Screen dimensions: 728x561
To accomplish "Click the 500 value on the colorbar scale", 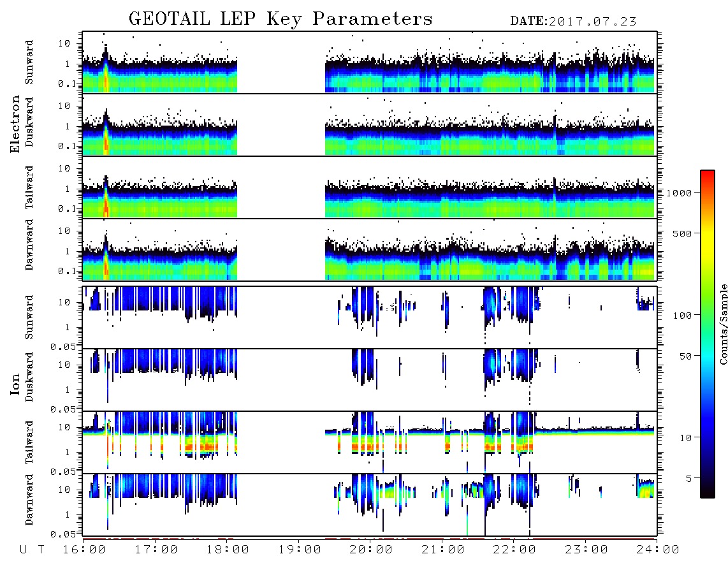I will coord(682,233).
